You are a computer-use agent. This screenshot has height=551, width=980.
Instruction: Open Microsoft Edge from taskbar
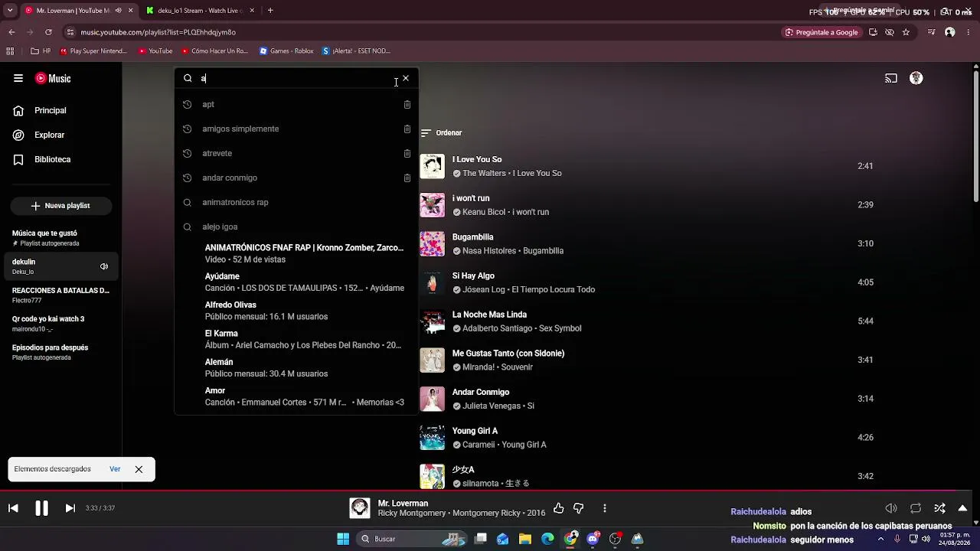[547, 539]
